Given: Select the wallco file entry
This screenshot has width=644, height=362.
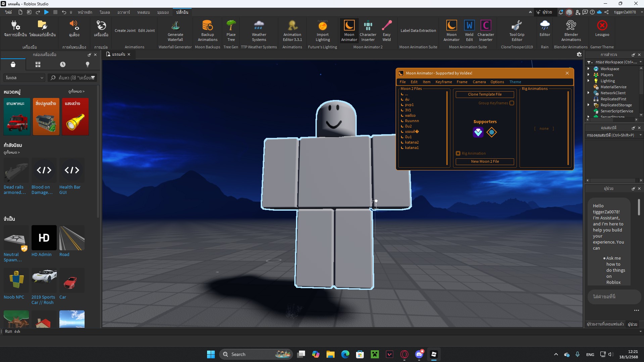Looking at the screenshot, I should pyautogui.click(x=410, y=115).
